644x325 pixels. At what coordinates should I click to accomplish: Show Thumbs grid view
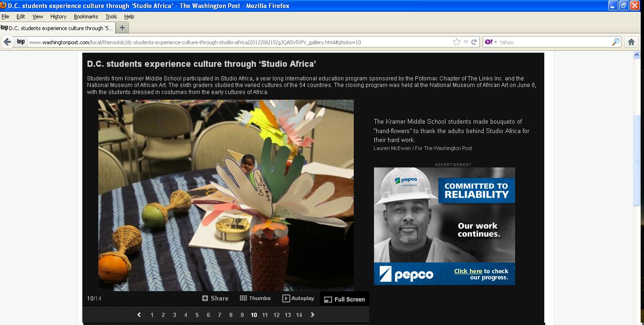[255, 298]
